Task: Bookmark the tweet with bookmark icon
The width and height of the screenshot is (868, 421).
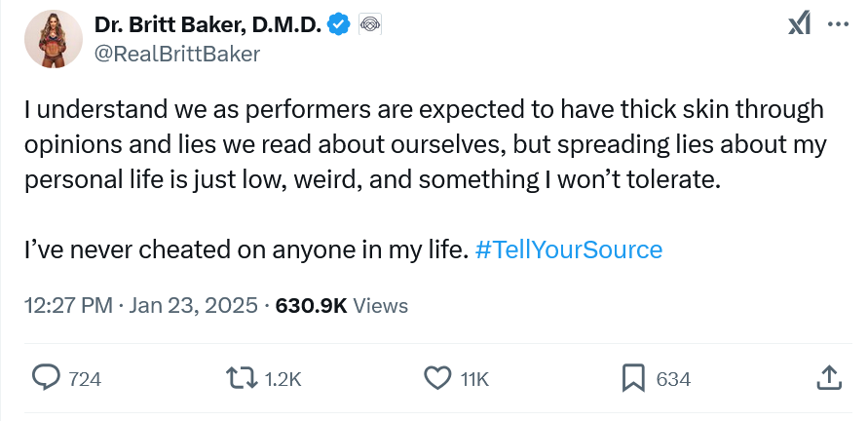Action: tap(633, 379)
